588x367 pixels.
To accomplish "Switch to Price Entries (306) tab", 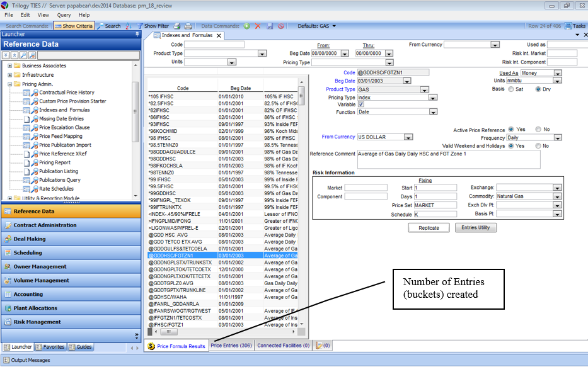I will coord(231,346).
